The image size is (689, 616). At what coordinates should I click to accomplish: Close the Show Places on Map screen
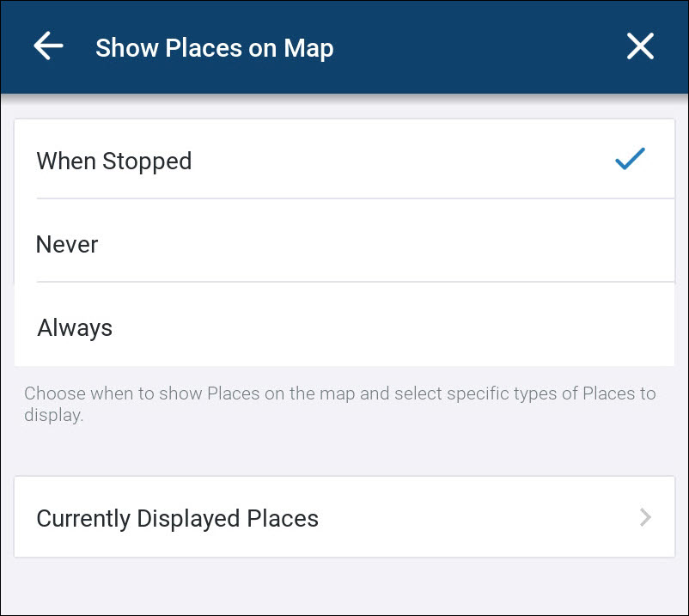click(640, 46)
